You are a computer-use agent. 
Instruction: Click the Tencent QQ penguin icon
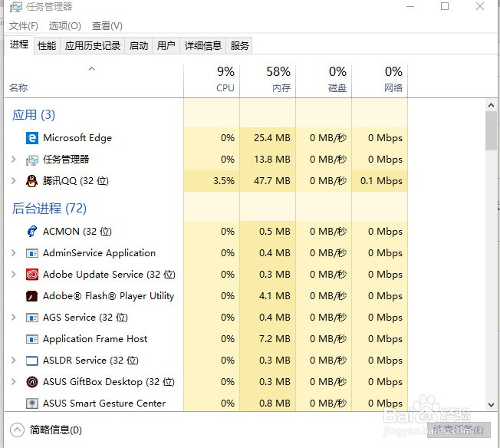32,181
